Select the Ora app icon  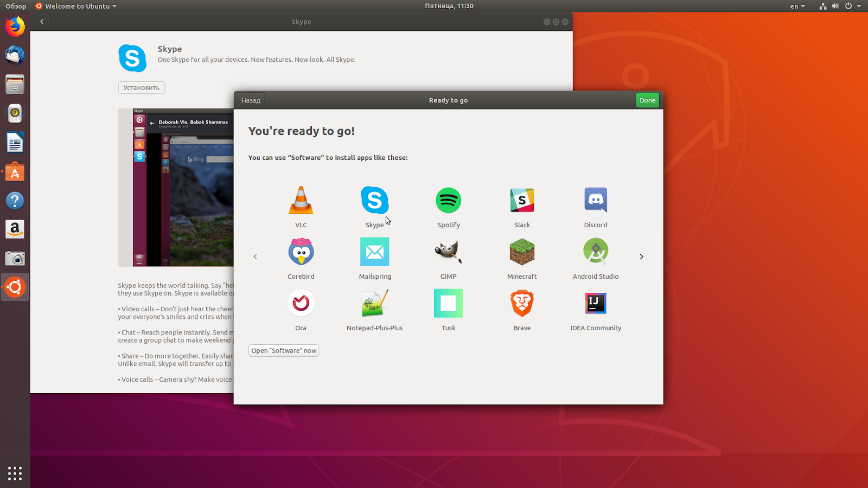[x=301, y=303]
